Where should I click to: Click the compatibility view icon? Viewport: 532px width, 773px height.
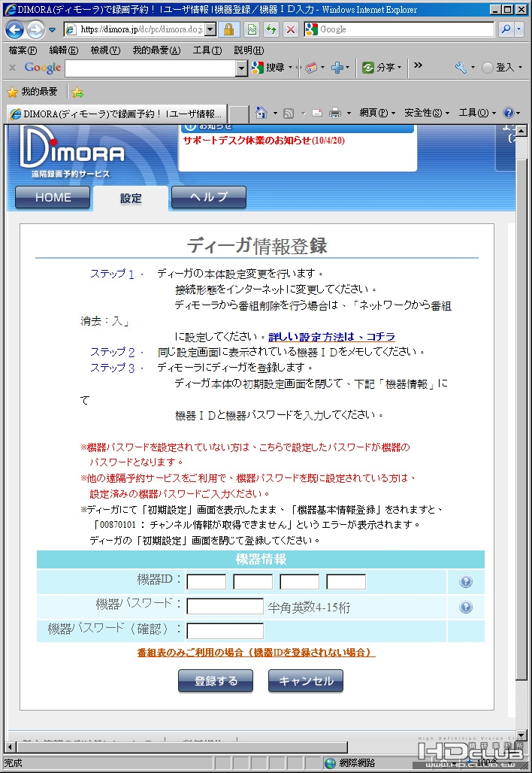pos(252,29)
